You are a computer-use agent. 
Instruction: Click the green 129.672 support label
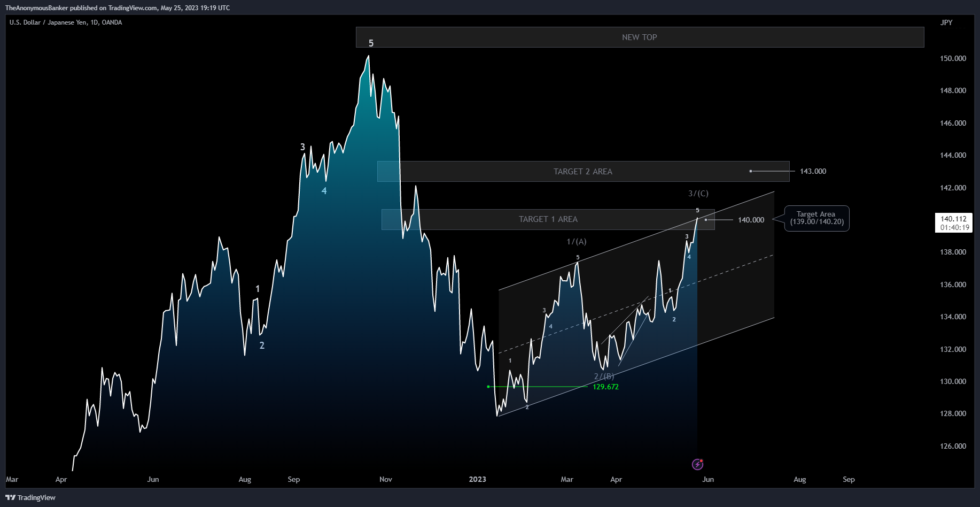point(605,387)
